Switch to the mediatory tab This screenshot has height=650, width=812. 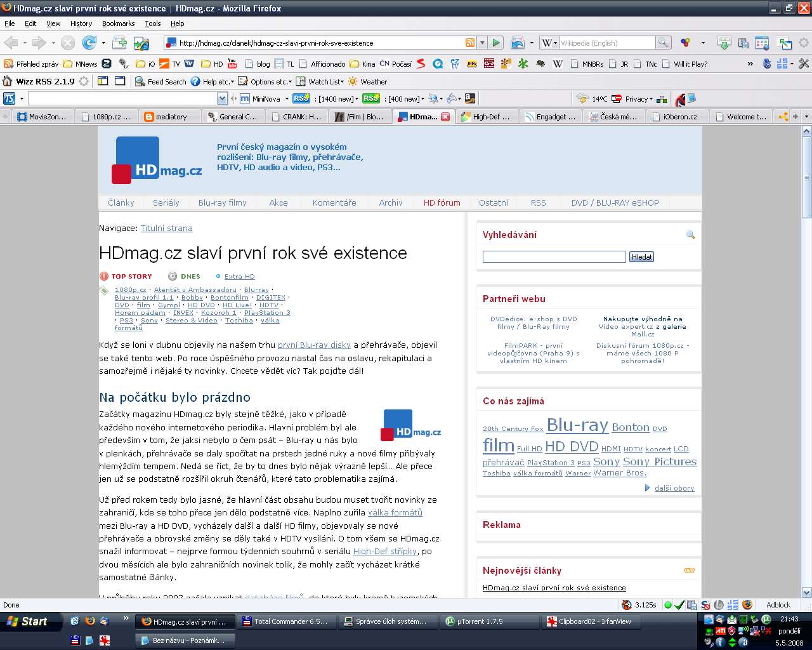point(171,117)
